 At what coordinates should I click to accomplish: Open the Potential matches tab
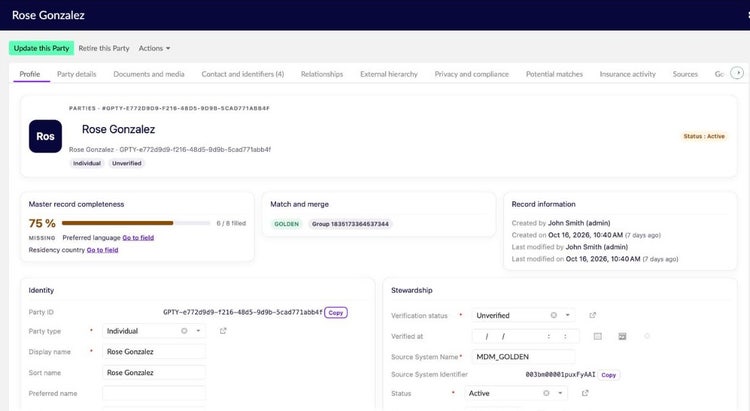pyautogui.click(x=554, y=74)
